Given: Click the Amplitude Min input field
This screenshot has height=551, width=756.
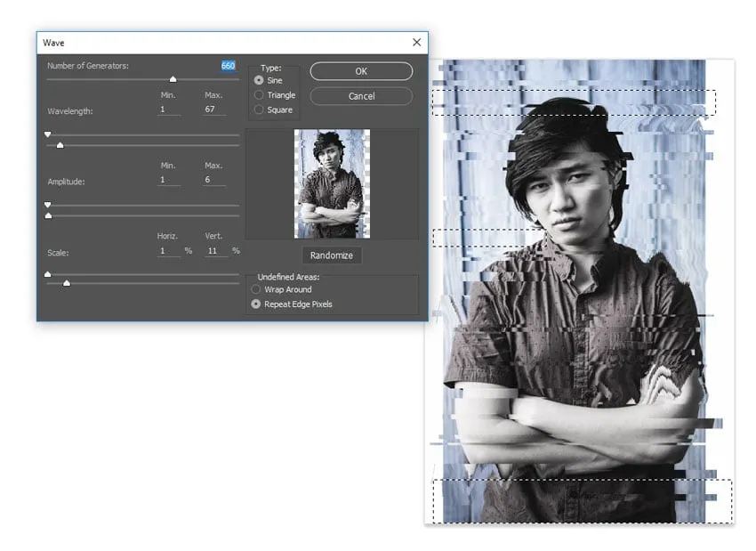Looking at the screenshot, I should [168, 180].
